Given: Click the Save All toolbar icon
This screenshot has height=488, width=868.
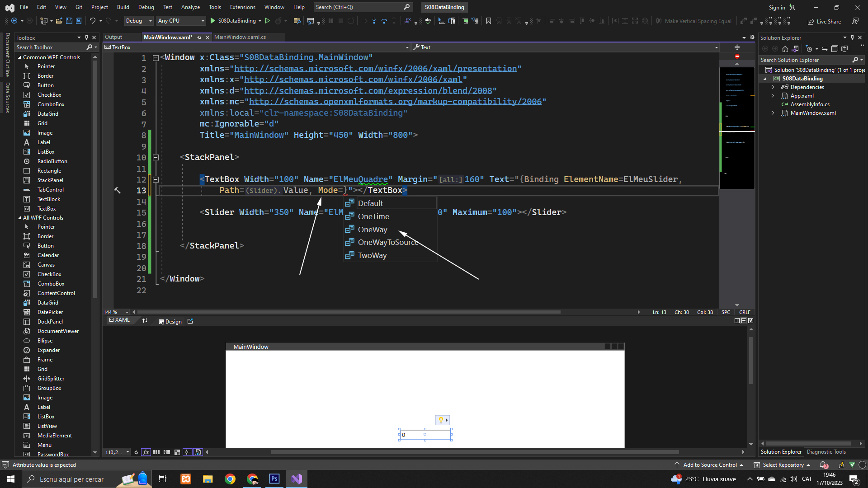Looking at the screenshot, I should click(x=79, y=21).
